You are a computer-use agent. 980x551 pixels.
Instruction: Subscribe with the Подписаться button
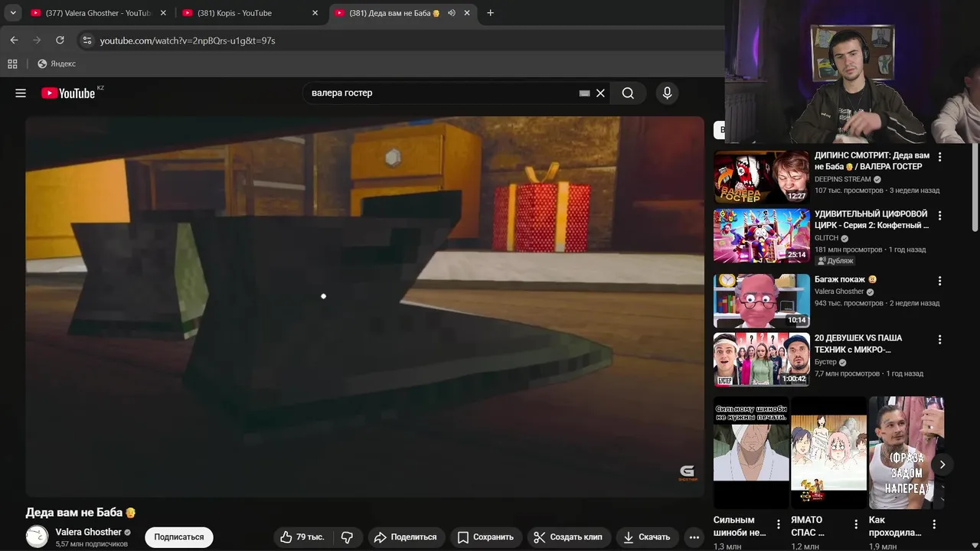[178, 537]
